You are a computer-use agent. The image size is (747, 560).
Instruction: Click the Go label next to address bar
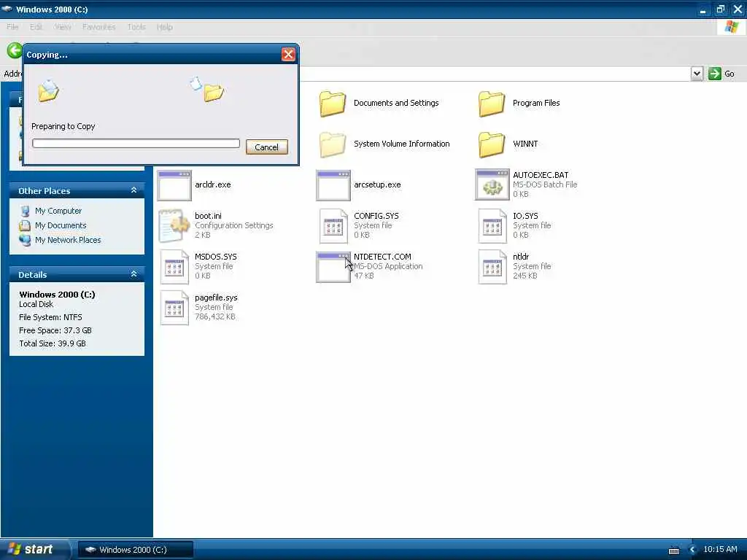[729, 74]
